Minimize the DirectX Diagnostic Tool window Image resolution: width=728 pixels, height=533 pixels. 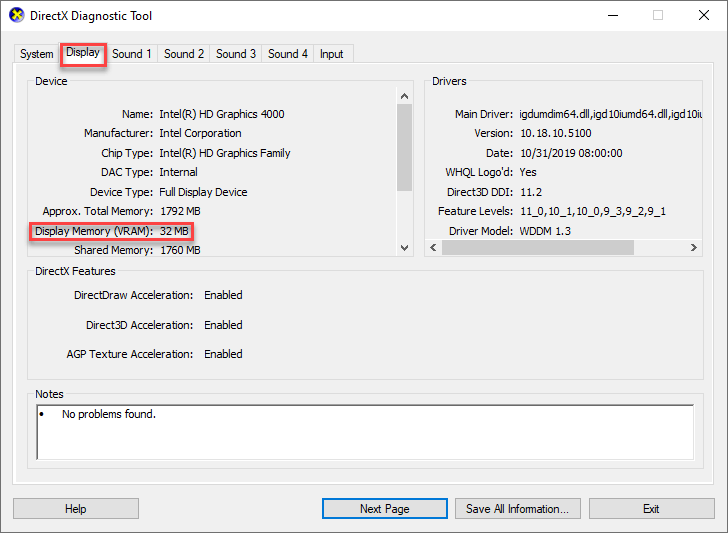coord(612,16)
